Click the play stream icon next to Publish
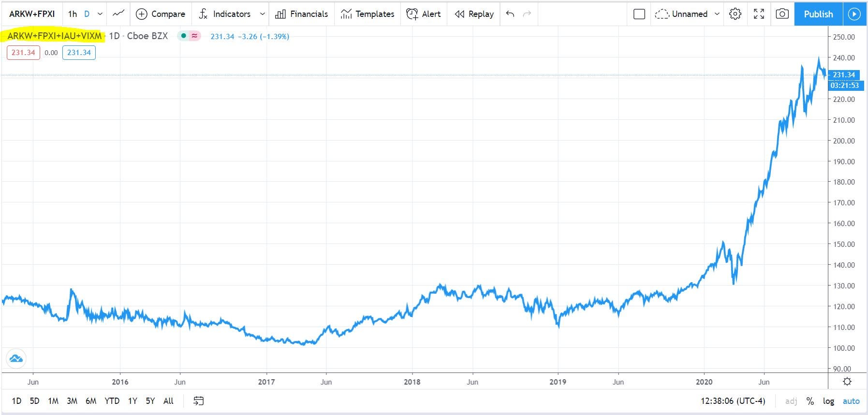This screenshot has height=415, width=868. pyautogui.click(x=854, y=14)
